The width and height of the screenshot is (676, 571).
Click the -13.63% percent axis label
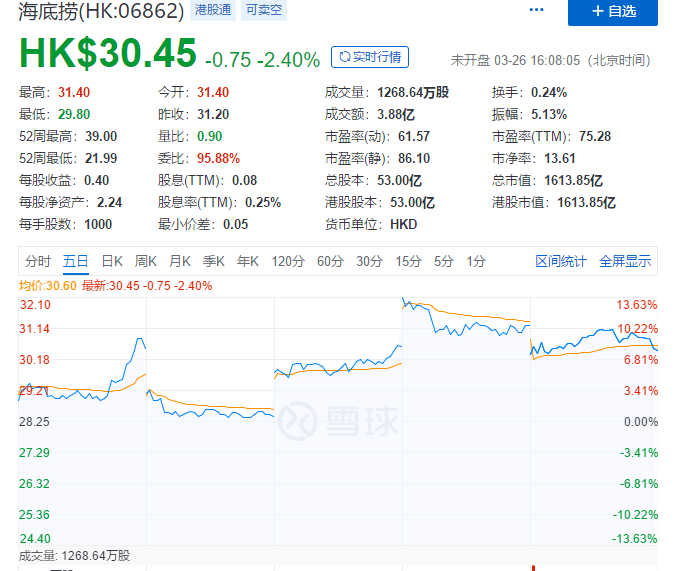(635, 539)
